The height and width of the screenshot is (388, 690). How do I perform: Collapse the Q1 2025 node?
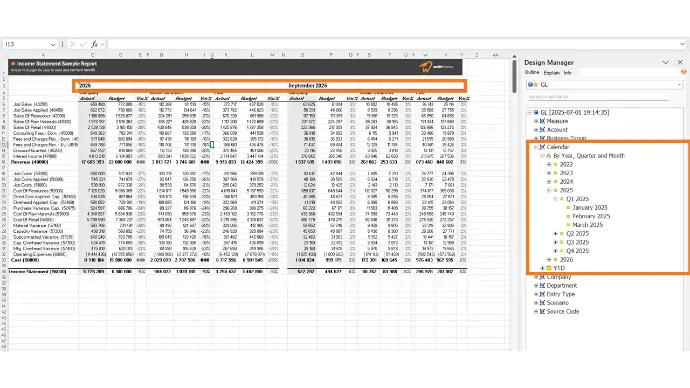[x=555, y=199]
